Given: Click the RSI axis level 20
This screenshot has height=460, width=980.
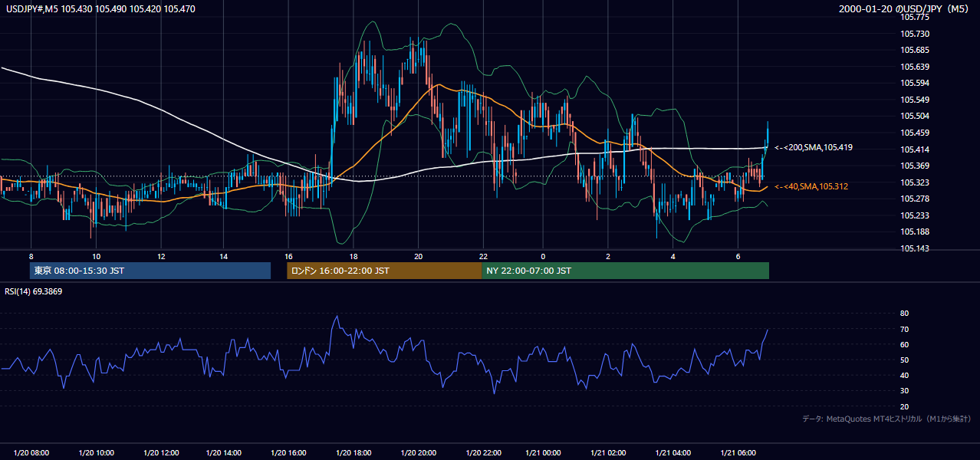Looking at the screenshot, I should pos(904,406).
